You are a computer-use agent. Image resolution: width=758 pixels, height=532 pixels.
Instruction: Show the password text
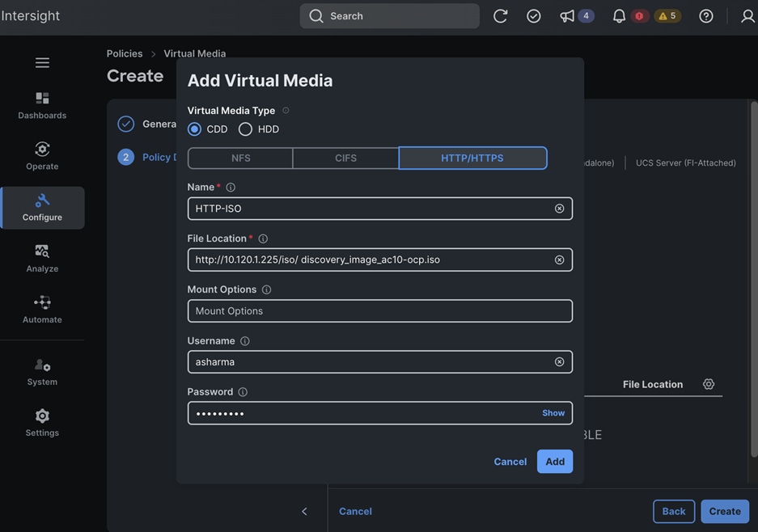553,413
